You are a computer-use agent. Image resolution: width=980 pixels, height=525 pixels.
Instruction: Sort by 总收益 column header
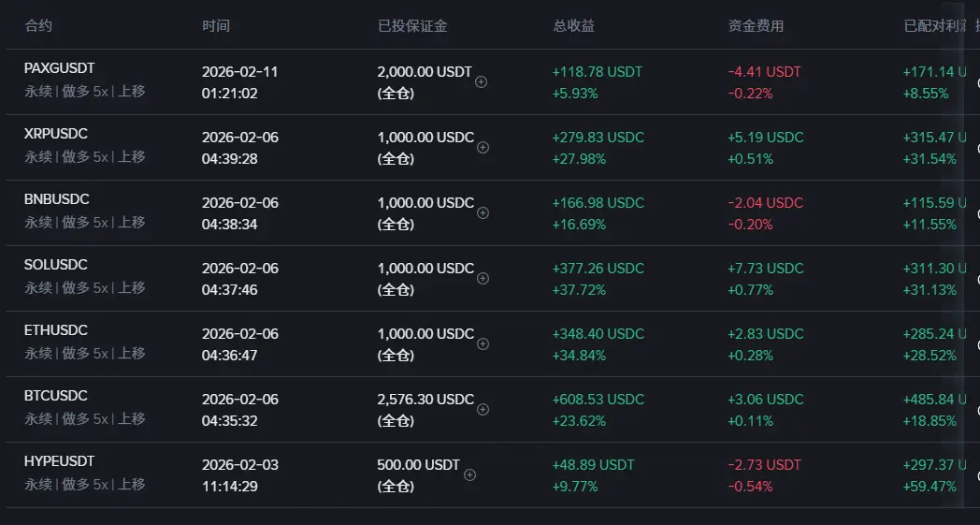[574, 26]
